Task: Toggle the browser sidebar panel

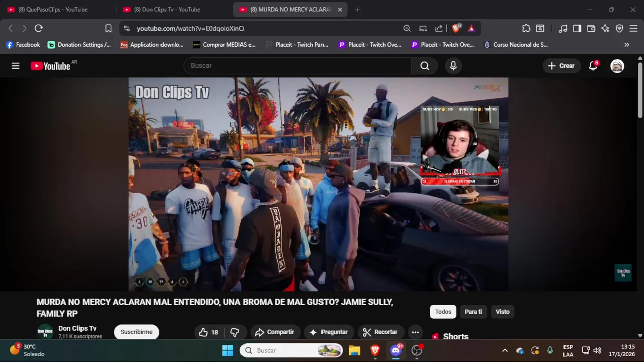Action: [577, 28]
